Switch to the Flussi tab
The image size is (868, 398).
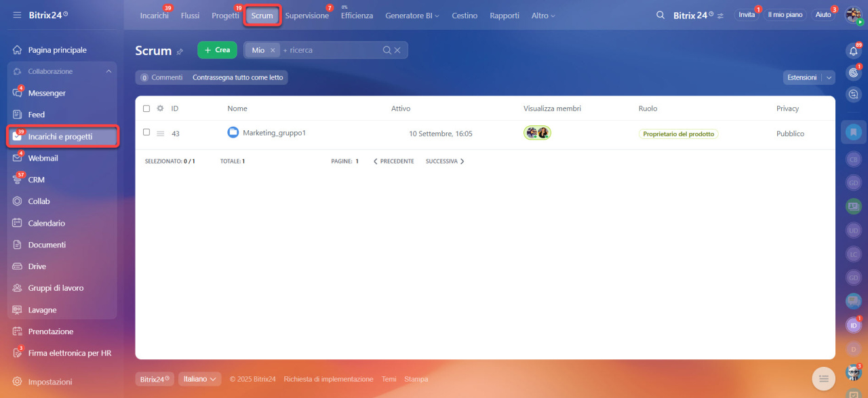(190, 16)
